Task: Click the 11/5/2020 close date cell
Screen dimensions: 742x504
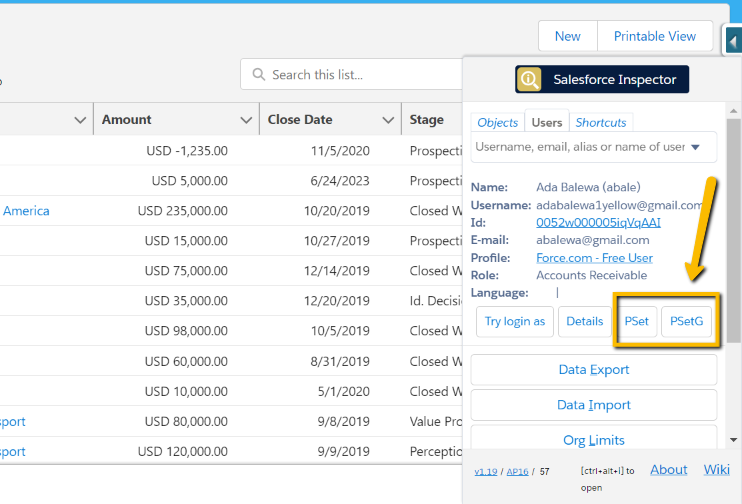Action: [x=340, y=151]
